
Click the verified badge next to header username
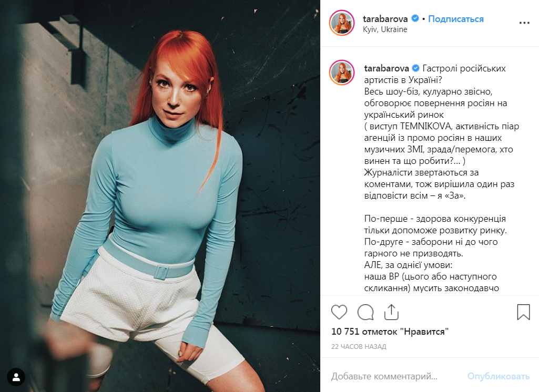(x=415, y=18)
